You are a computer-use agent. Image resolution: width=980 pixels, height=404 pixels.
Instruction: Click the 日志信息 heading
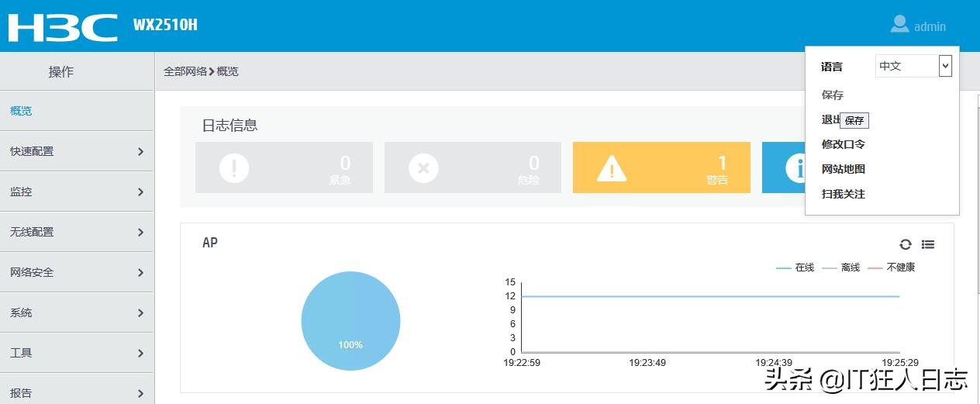click(229, 125)
